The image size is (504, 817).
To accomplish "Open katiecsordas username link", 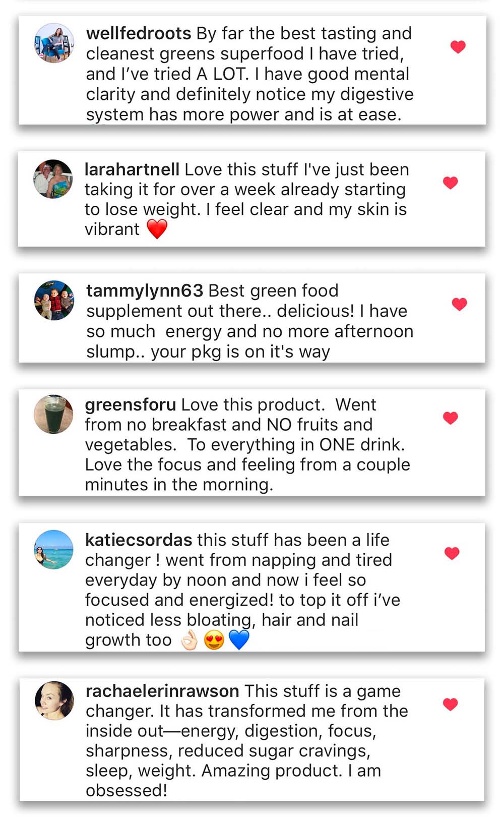I will [139, 540].
